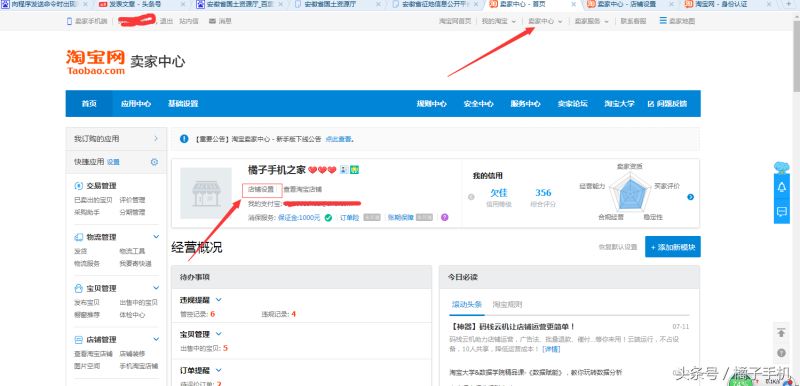Open 卖家论坛 link in the navigation bar
This screenshot has width=800, height=386.
click(x=572, y=104)
